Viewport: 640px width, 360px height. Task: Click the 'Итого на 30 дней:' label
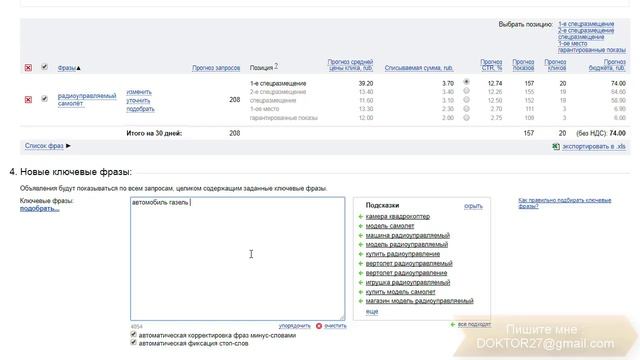[x=154, y=133]
